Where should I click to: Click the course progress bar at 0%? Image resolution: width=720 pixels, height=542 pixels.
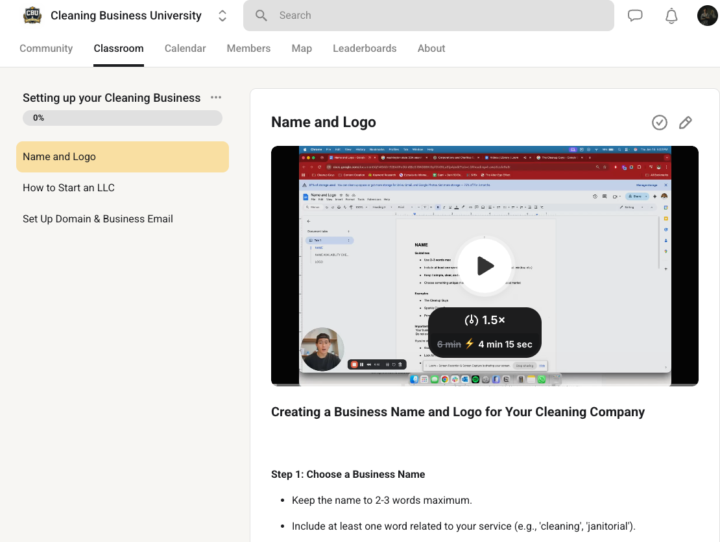click(122, 118)
